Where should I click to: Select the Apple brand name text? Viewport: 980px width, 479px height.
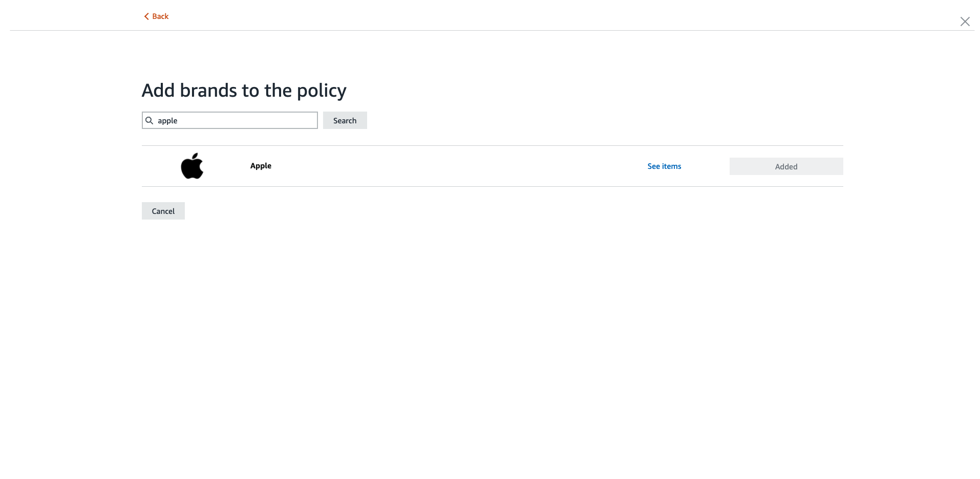[x=261, y=166]
